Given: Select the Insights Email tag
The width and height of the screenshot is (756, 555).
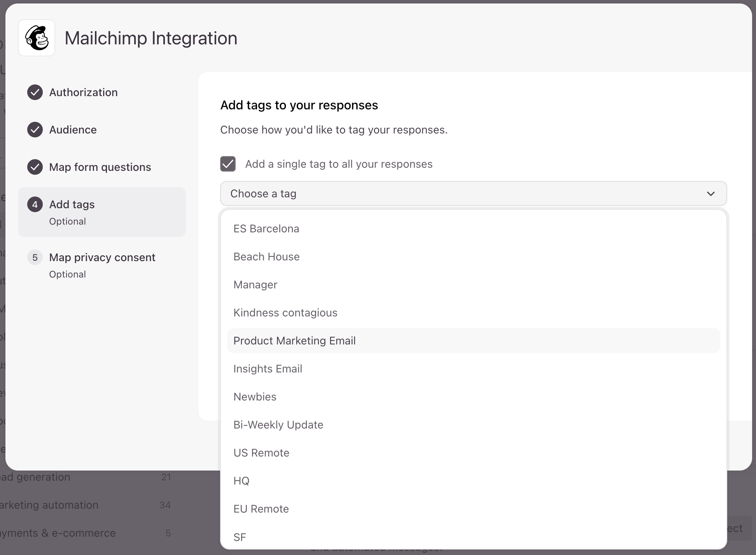Looking at the screenshot, I should point(473,369).
